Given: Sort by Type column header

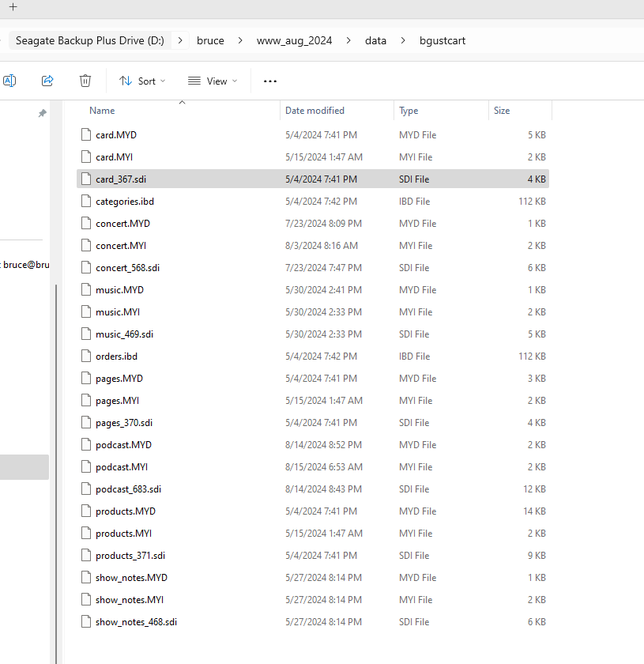Looking at the screenshot, I should (x=409, y=111).
